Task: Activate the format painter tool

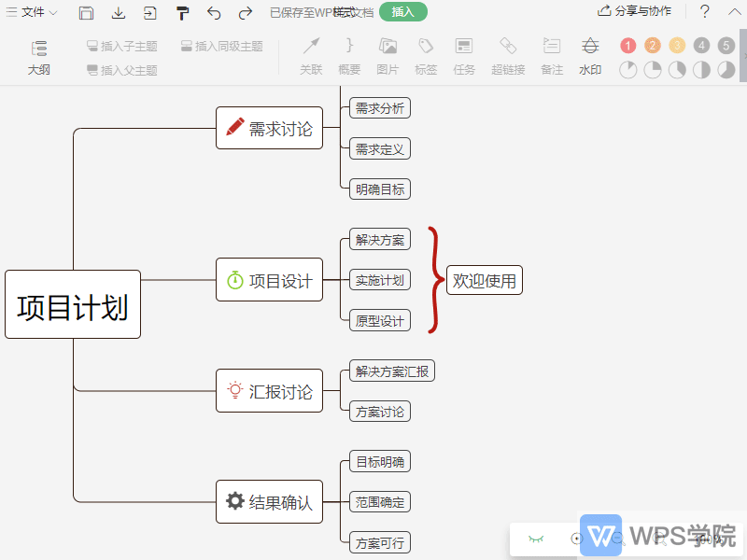Action: [180, 13]
